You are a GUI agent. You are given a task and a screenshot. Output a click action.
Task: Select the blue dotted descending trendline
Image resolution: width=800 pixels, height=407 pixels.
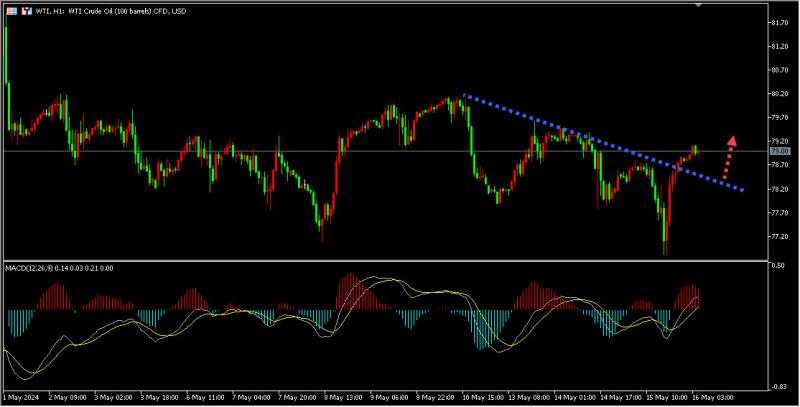pyautogui.click(x=603, y=142)
